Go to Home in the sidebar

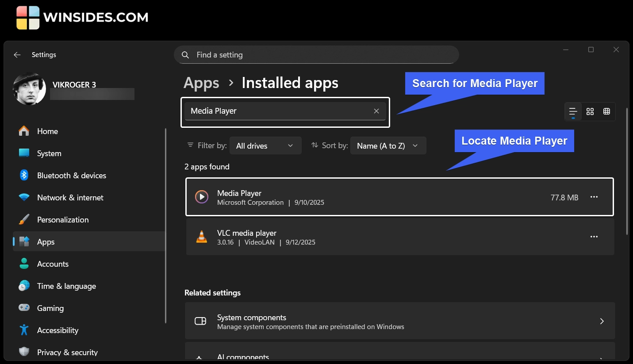(47, 131)
